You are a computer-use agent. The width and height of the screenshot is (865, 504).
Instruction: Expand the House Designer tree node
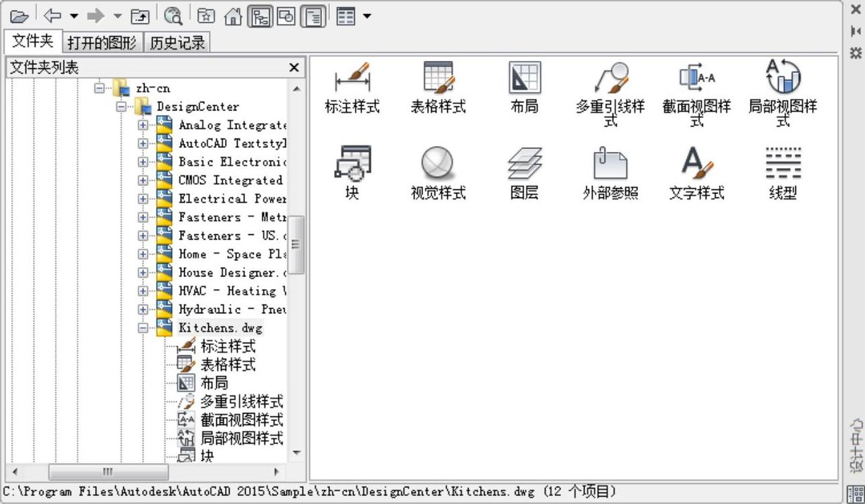click(143, 272)
